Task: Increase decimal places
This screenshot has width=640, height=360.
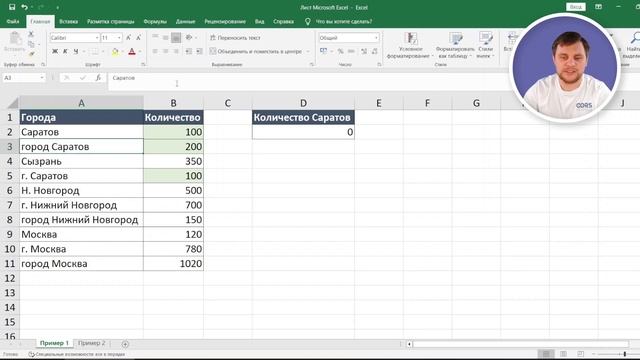Action: tap(364, 51)
